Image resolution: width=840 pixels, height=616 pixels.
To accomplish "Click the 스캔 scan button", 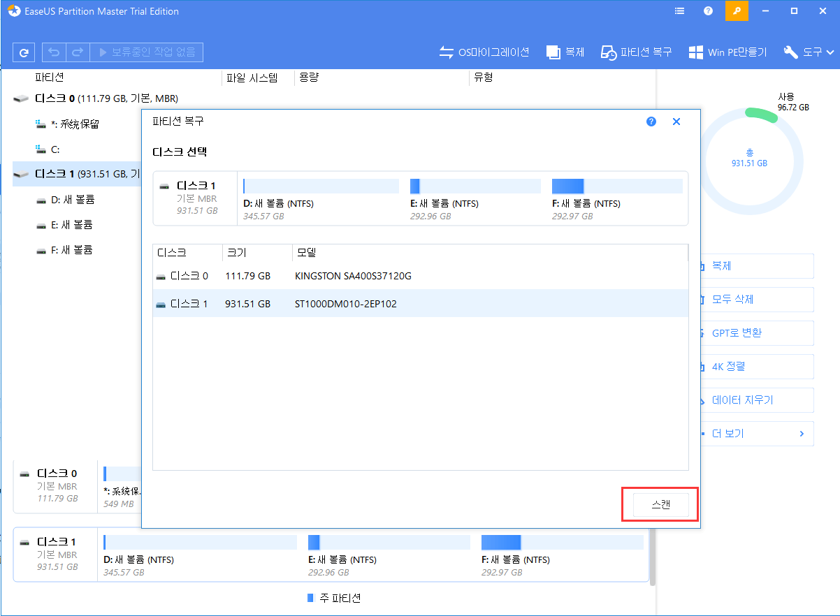I will (x=661, y=505).
